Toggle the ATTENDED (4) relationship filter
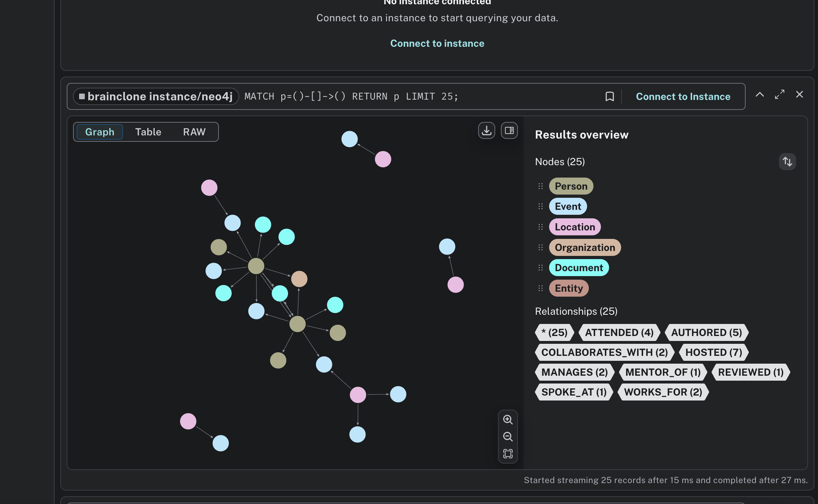Viewport: 818px width, 504px height. pos(619,332)
